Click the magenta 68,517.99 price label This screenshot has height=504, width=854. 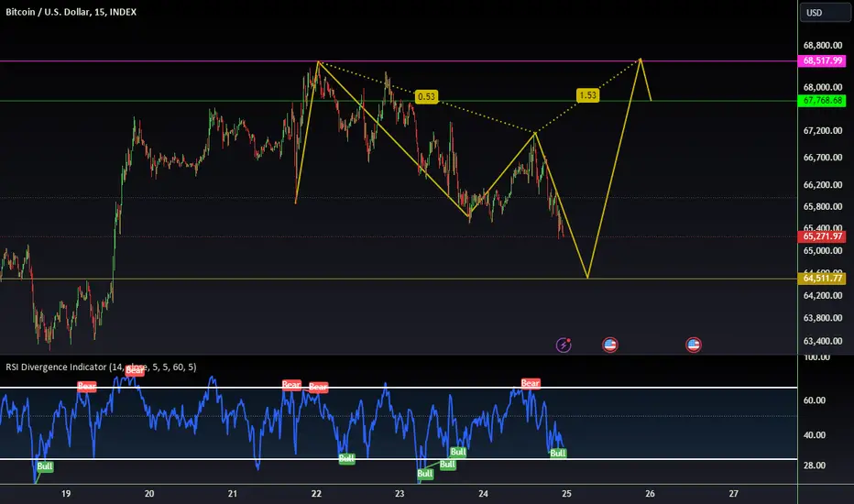(822, 60)
